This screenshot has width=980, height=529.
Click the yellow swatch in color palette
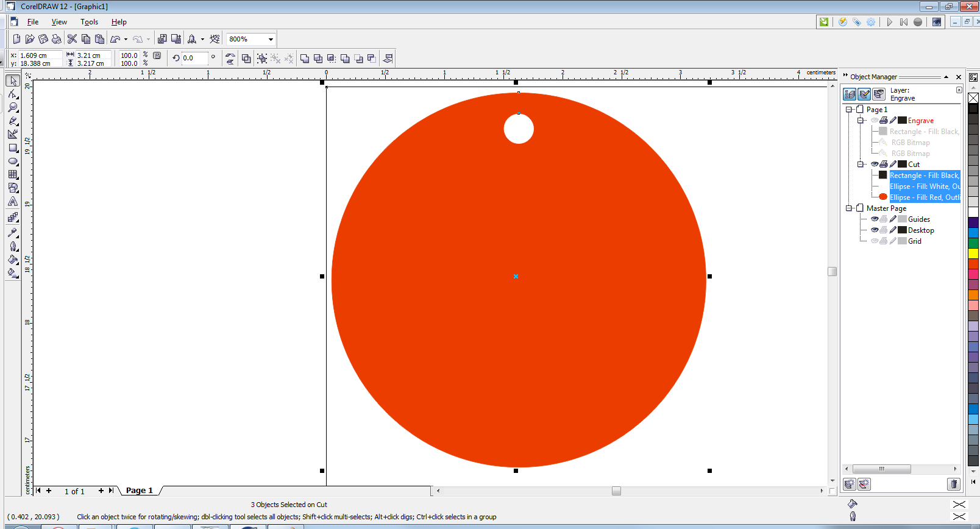(973, 254)
